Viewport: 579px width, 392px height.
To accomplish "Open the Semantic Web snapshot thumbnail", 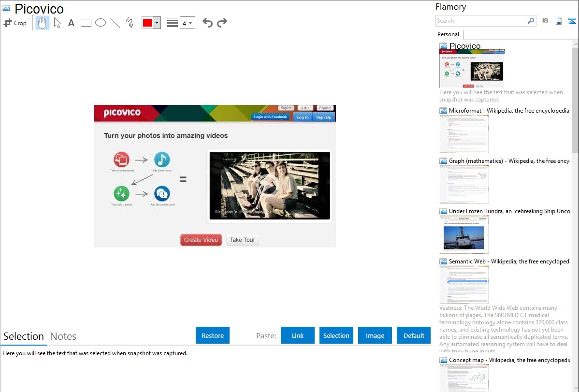I will click(464, 285).
